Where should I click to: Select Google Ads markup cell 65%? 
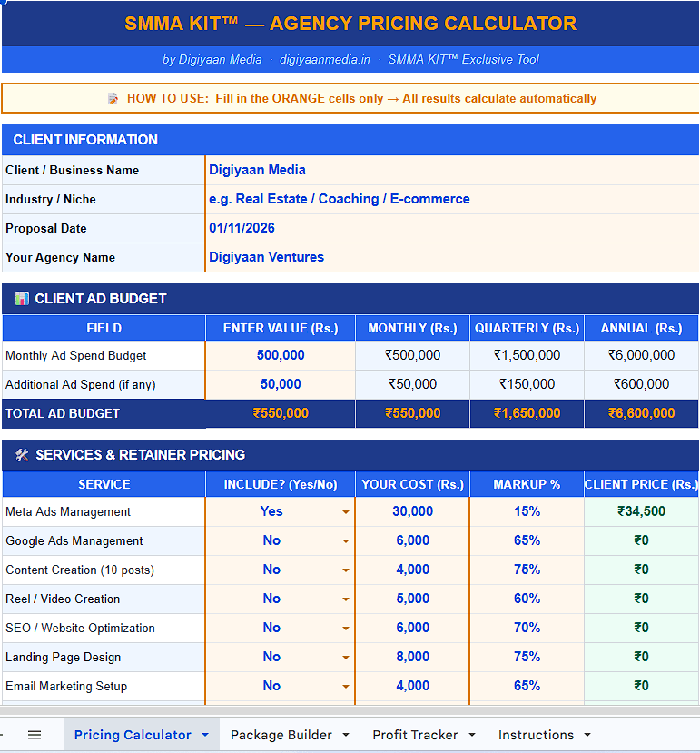coord(527,540)
